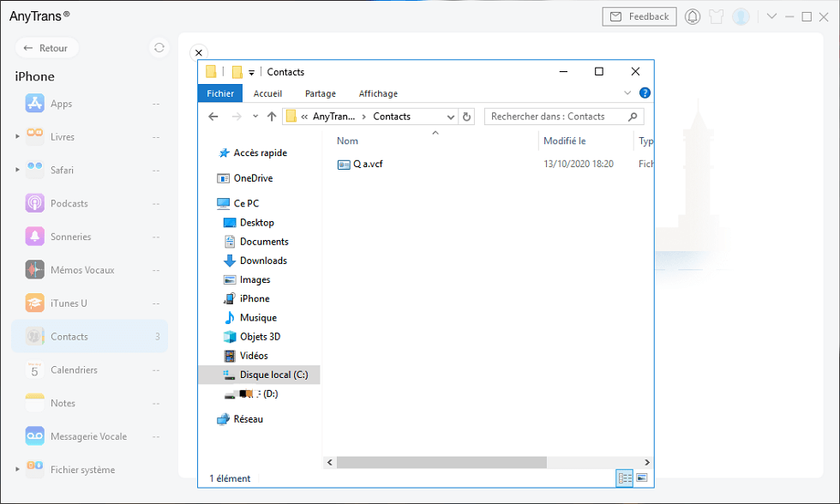The height and width of the screenshot is (504, 840).
Task: Switch to the Affichage tab
Action: [x=378, y=93]
